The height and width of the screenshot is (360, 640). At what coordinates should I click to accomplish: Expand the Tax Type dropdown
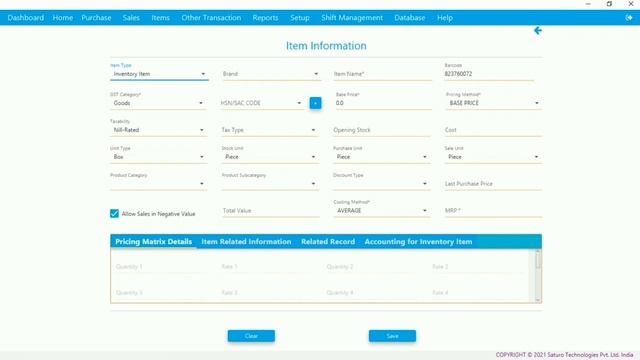270,130
